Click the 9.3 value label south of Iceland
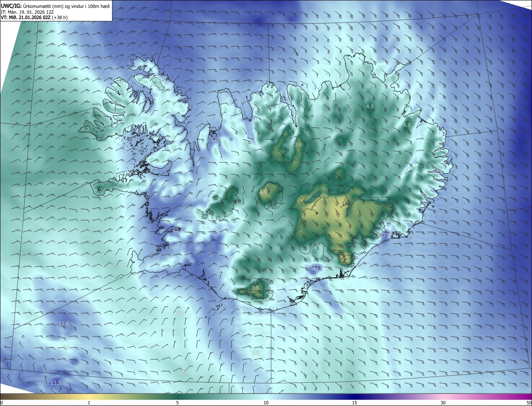 tap(256, 353)
